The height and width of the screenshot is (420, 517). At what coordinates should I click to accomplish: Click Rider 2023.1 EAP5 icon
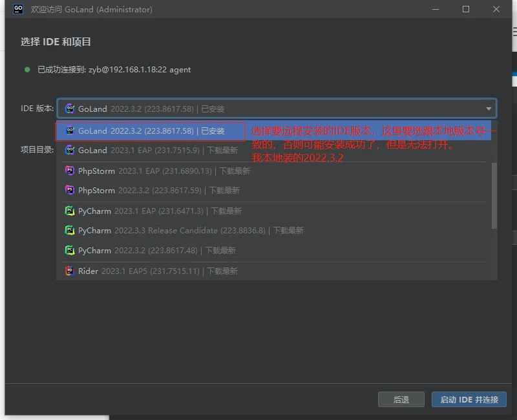tap(70, 271)
